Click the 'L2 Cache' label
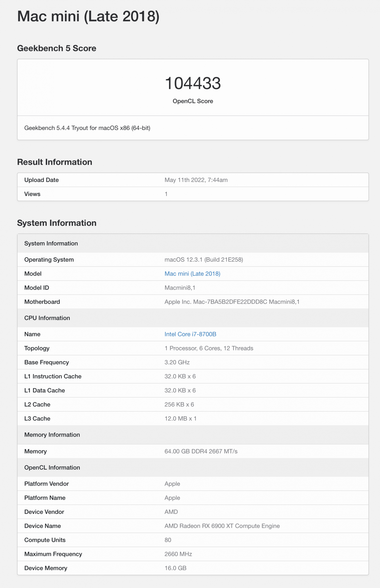The image size is (380, 588). (37, 405)
